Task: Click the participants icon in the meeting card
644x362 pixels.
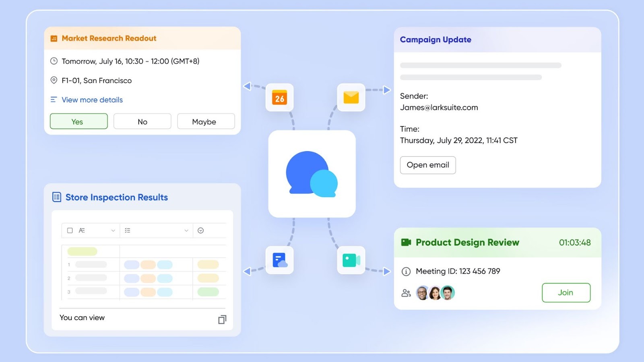Action: tap(406, 293)
